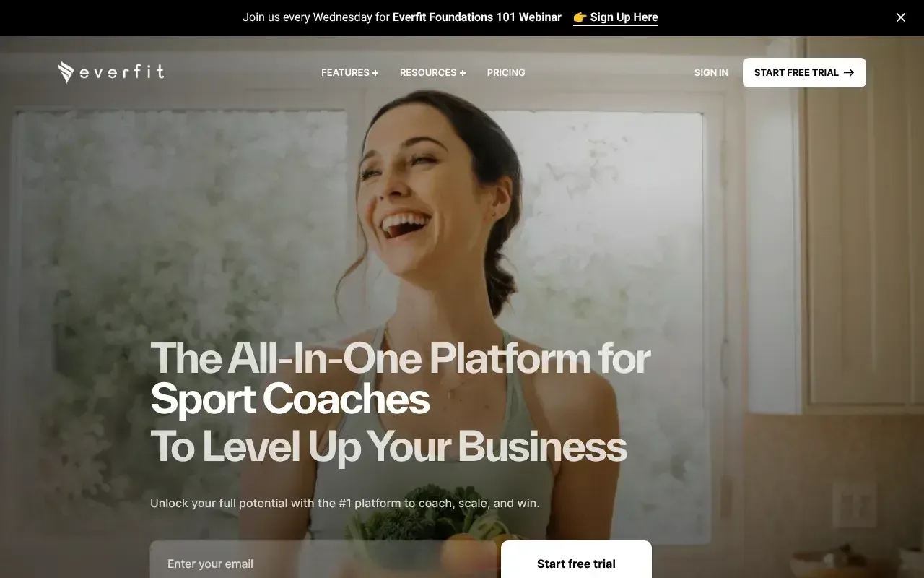Click the SIGN IN link
This screenshot has width=924, height=578.
(711, 72)
